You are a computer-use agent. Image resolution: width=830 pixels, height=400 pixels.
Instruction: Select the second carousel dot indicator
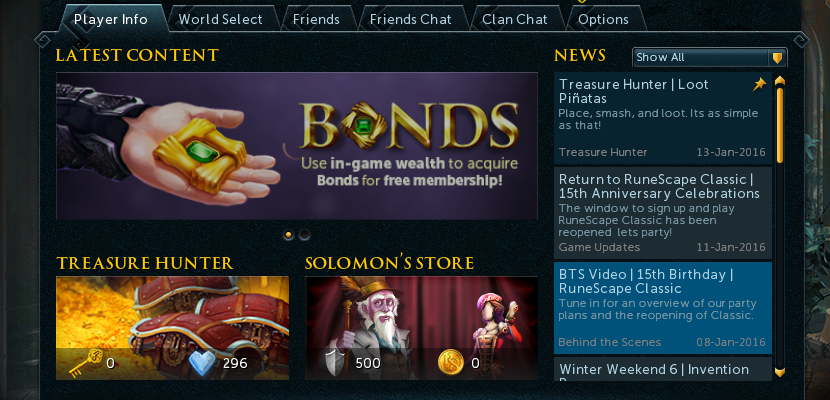point(304,234)
